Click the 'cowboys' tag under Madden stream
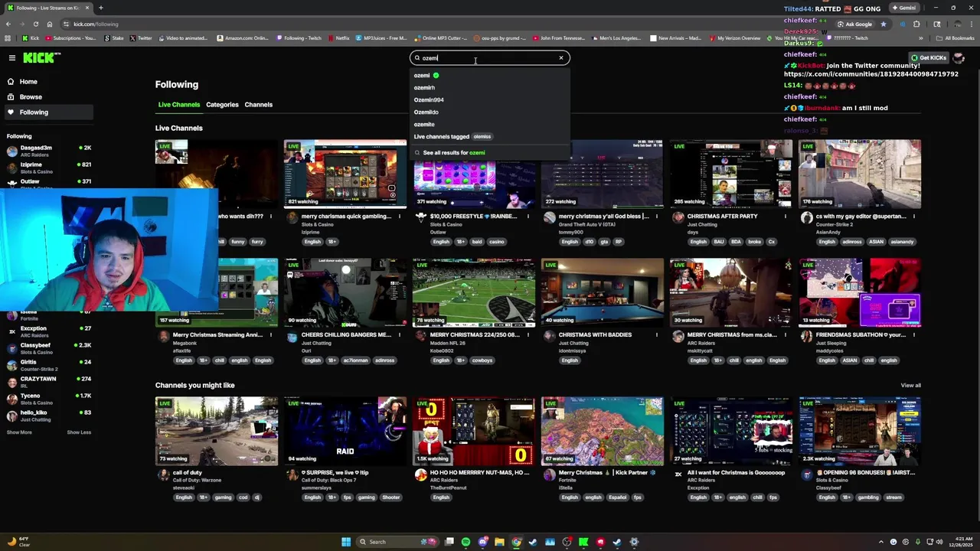980x551 pixels. [x=482, y=360]
